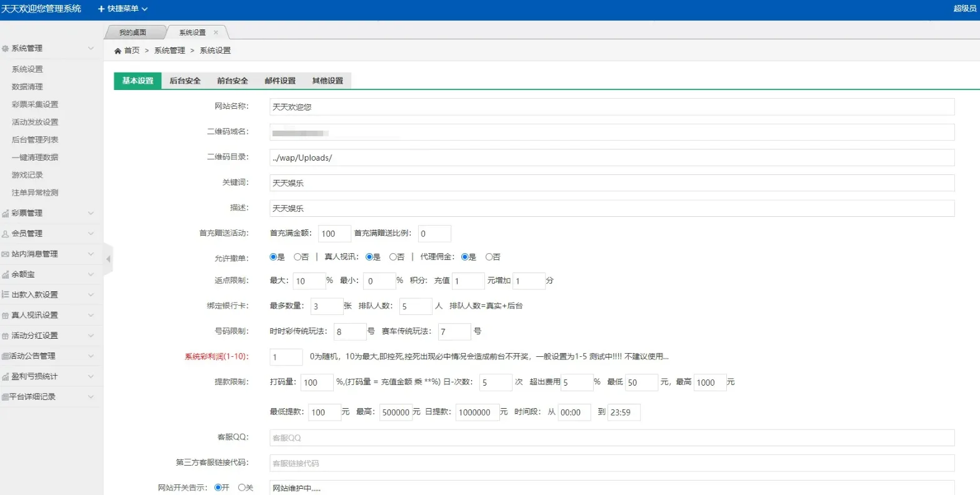Viewport: 980px width, 495px height.
Task: Close the 系统设置 tab with X
Action: 216,32
